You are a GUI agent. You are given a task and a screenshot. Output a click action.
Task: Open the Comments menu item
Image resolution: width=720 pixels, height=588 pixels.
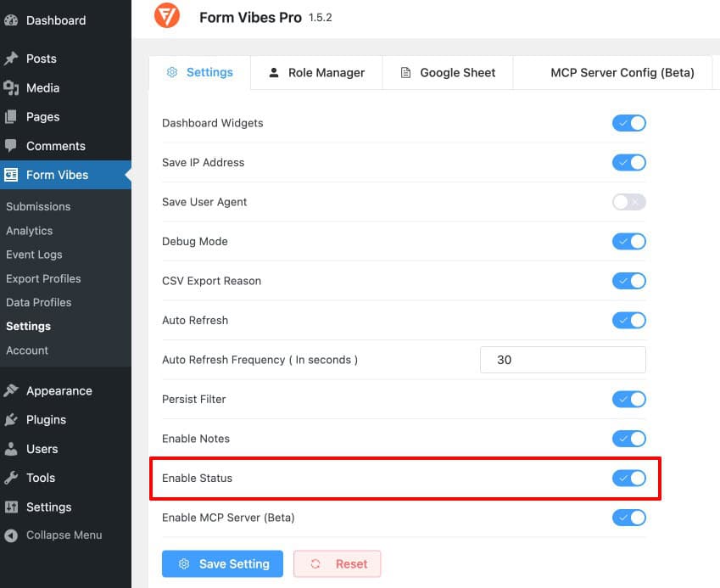point(65,146)
